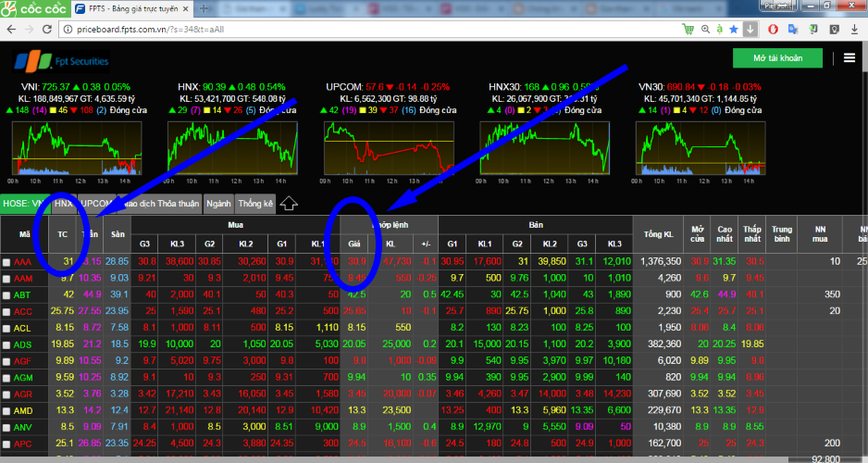This screenshot has width=868, height=463.
Task: Click the NN mua column header
Action: (820, 234)
